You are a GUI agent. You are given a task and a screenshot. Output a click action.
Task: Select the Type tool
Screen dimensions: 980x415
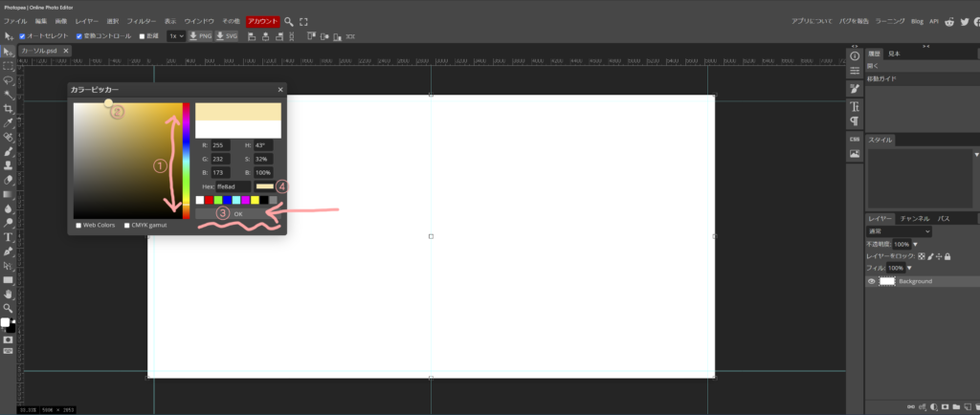8,236
